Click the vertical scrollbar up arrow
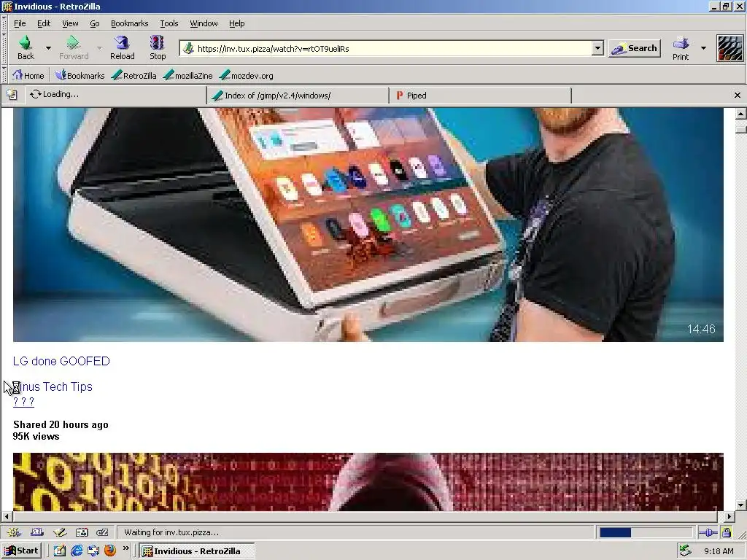This screenshot has width=747, height=560. pos(741,113)
